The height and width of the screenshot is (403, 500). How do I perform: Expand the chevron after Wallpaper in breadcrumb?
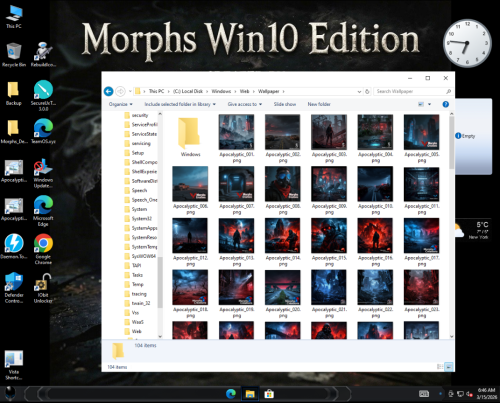coord(284,91)
